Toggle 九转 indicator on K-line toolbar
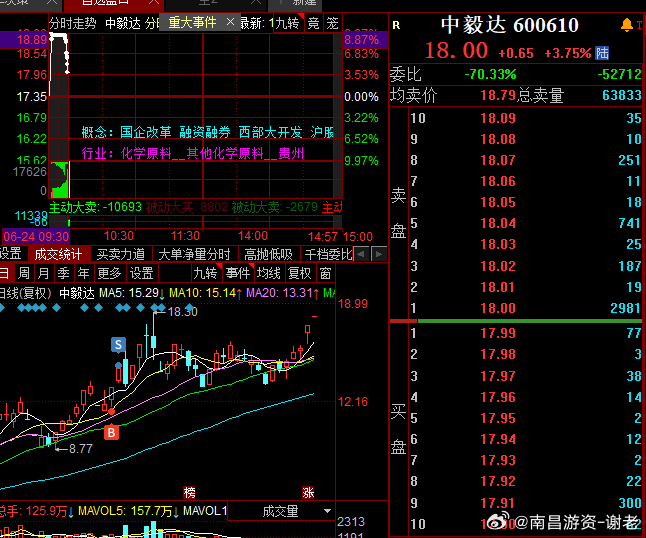Image resolution: width=646 pixels, height=538 pixels. [x=205, y=273]
